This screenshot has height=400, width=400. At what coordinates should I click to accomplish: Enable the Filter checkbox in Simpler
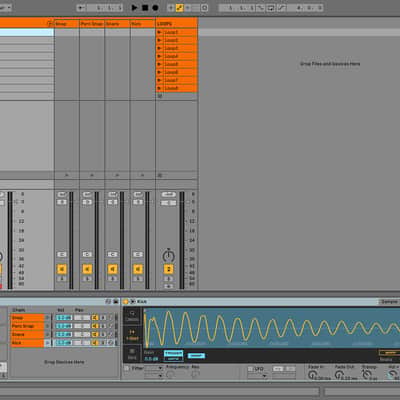[127, 368]
